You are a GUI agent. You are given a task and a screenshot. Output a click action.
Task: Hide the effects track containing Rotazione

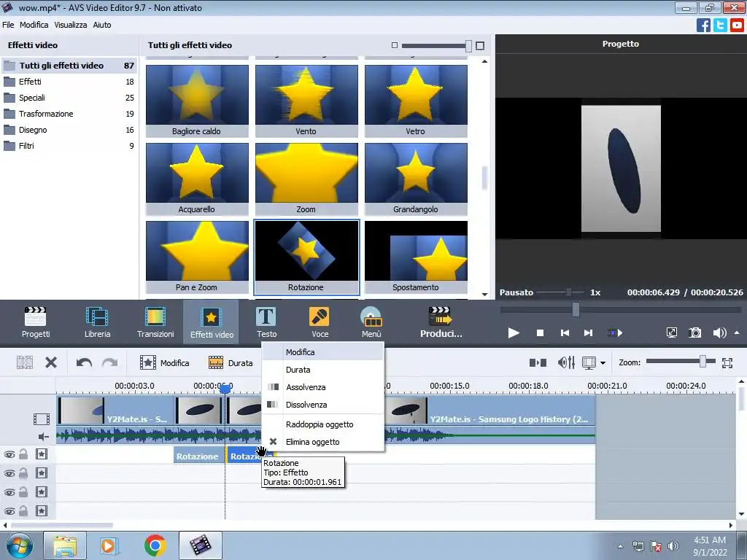9,455
